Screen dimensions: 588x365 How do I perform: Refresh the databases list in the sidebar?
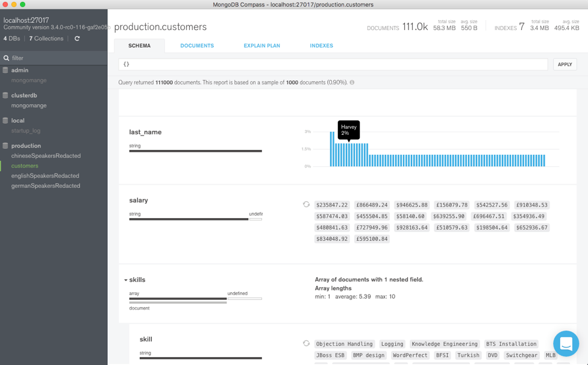click(x=77, y=39)
